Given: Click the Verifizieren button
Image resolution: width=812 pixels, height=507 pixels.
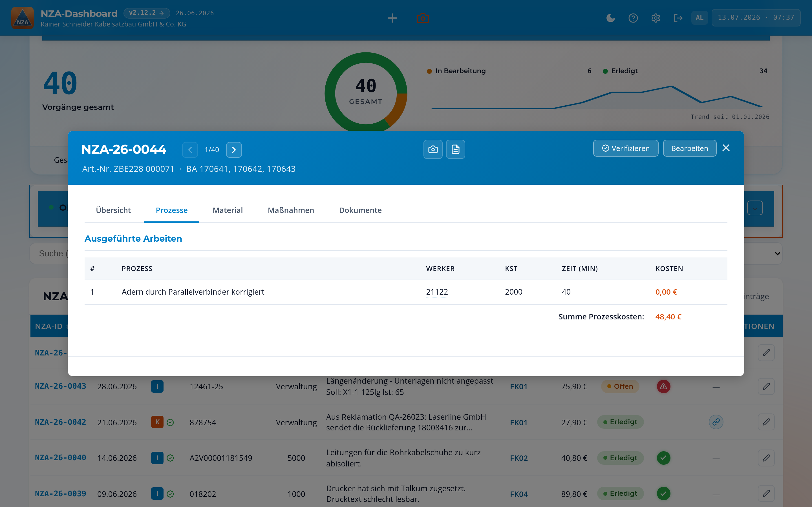Looking at the screenshot, I should 626,148.
